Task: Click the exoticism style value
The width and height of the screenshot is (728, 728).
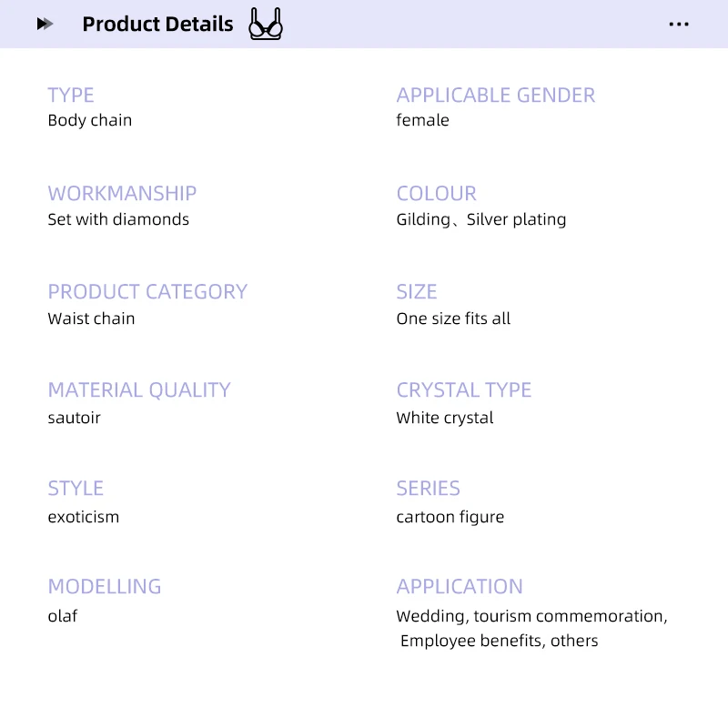Action: click(84, 517)
